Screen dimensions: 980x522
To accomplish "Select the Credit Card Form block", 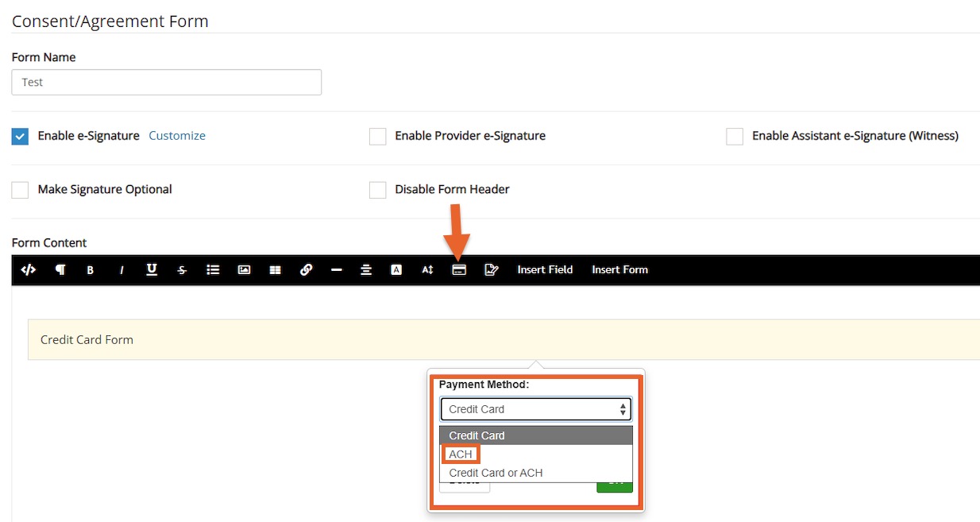I will click(504, 340).
